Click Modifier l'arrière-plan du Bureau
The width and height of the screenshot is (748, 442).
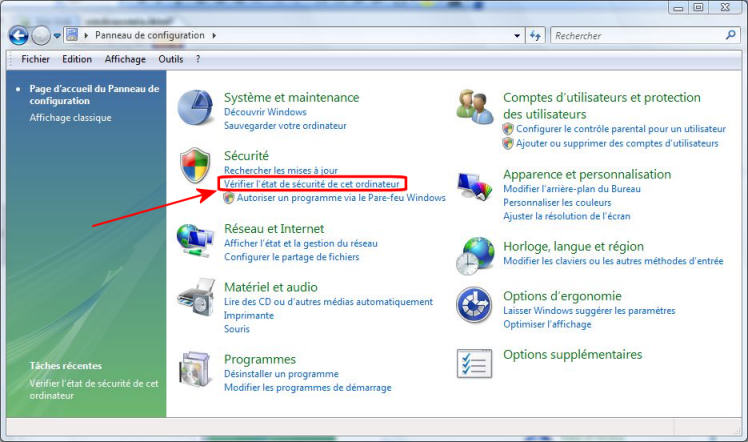[571, 189]
